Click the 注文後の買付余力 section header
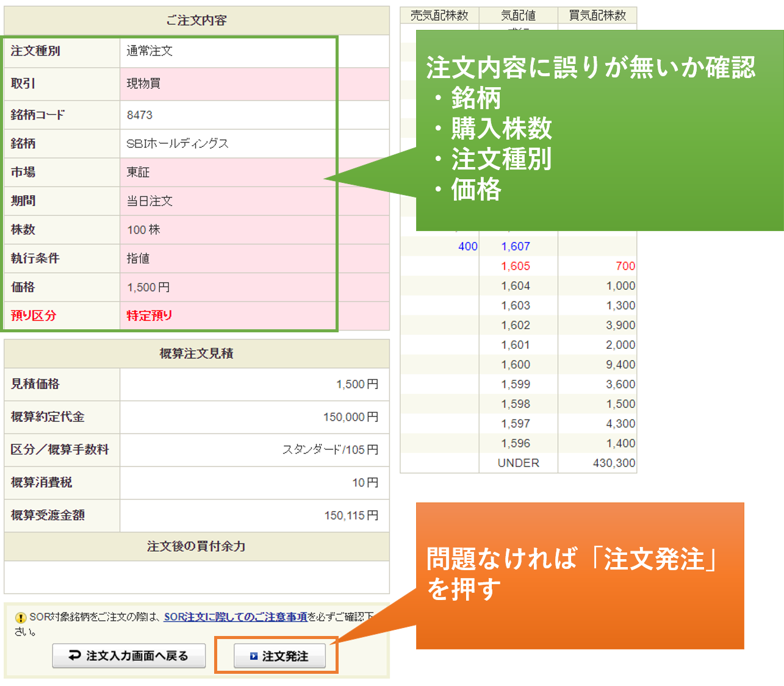This screenshot has height=686, width=784. 196,546
